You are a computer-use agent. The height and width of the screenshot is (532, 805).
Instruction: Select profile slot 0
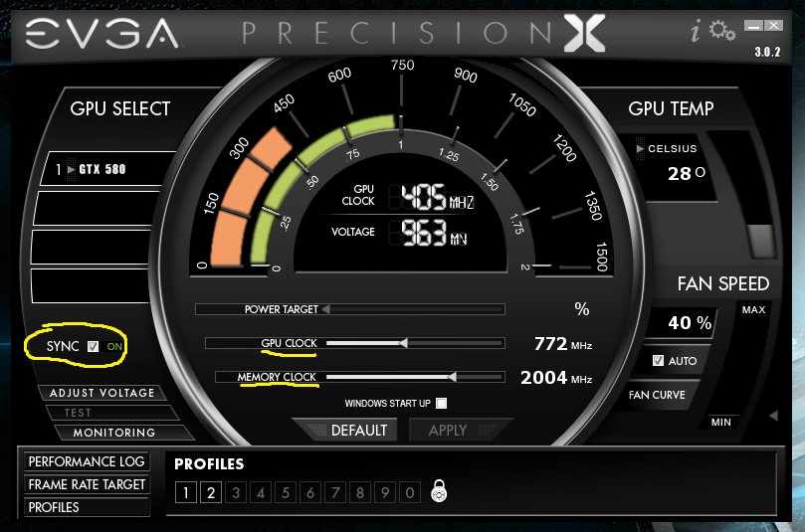pyautogui.click(x=410, y=492)
